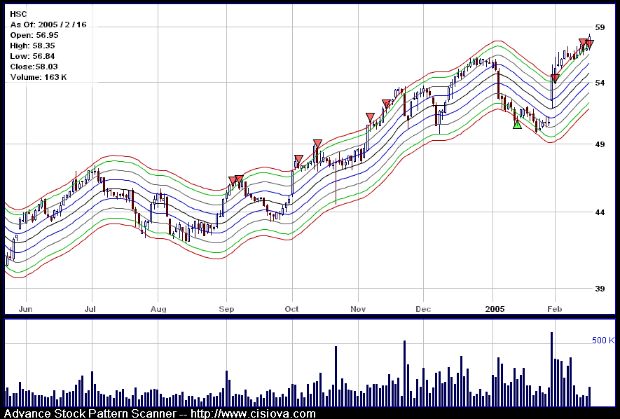
Task: Click the tallest volume bar at the start of February
Action: click(552, 369)
